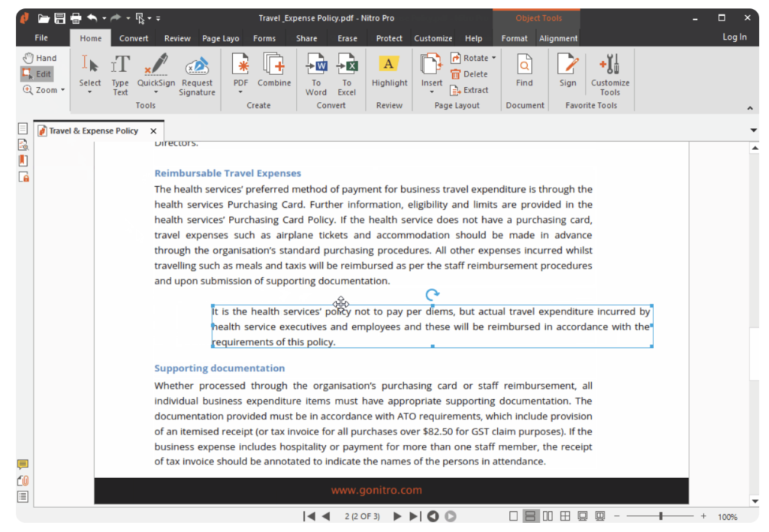Zoom in with the plus button
This screenshot has width=769, height=532.
(x=703, y=515)
